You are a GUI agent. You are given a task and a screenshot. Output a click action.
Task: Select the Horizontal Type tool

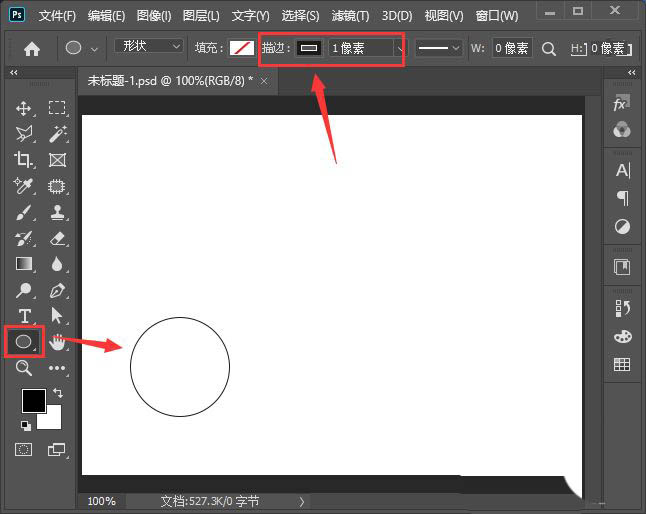[x=24, y=316]
